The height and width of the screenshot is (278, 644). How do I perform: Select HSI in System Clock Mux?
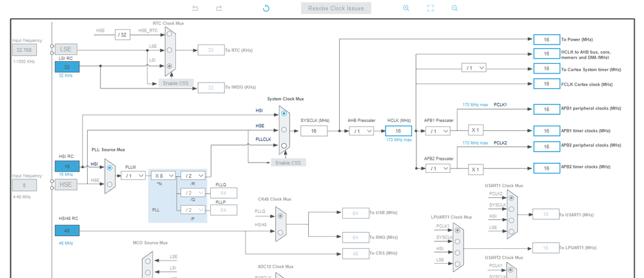284,114
